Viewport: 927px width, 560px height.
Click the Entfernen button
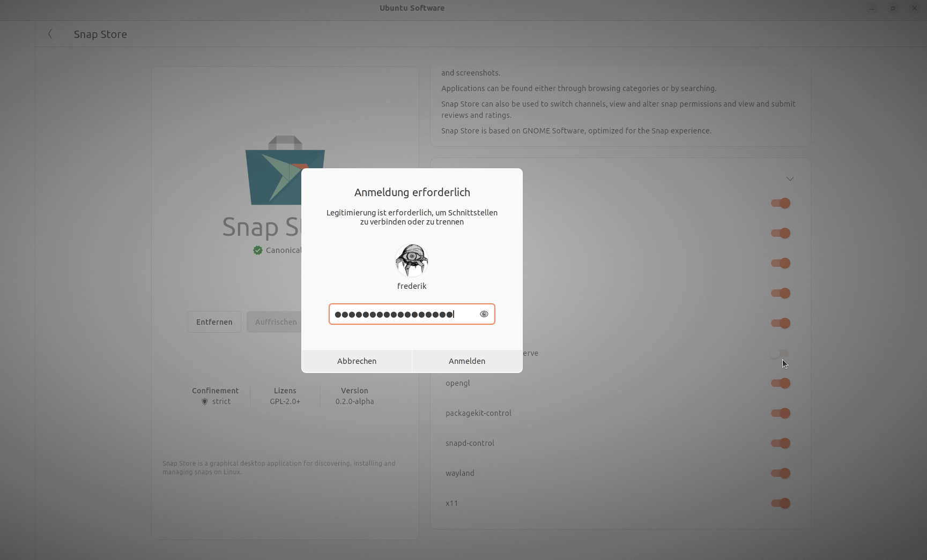[x=214, y=322]
